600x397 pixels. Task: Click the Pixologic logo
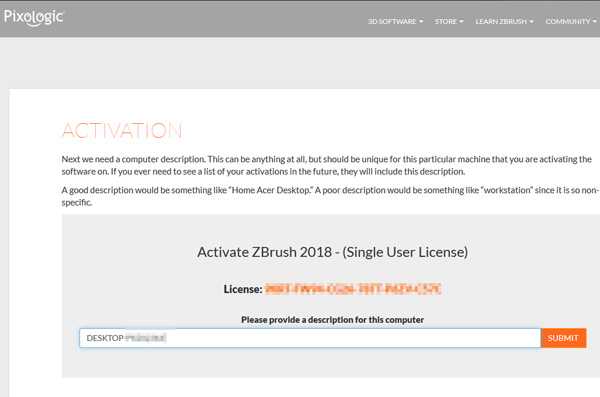click(34, 18)
